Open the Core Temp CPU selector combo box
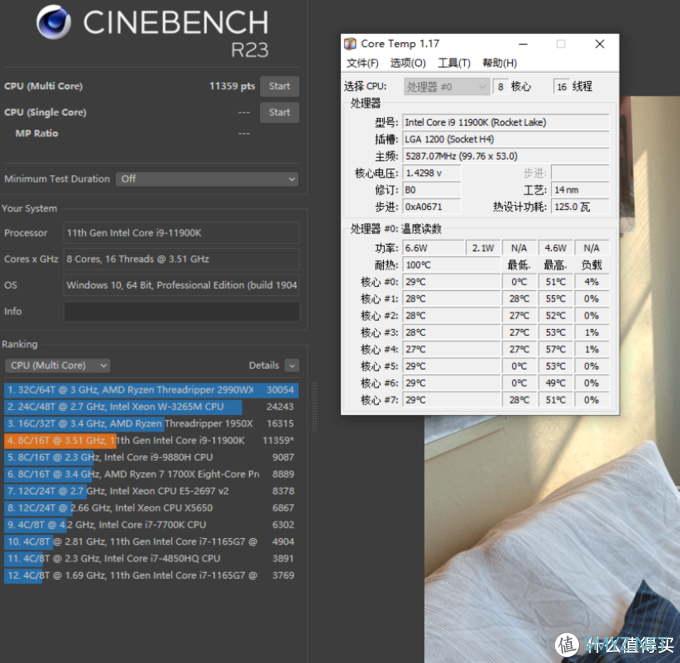 tap(446, 87)
